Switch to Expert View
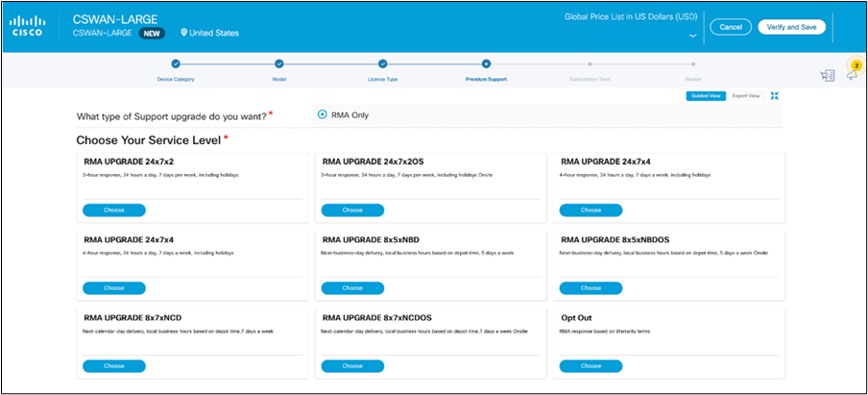The width and height of the screenshot is (868, 395). 746,96
